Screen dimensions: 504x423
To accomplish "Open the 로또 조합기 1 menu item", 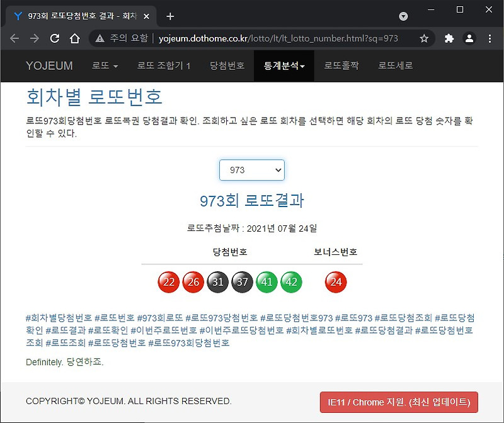I will point(164,65).
